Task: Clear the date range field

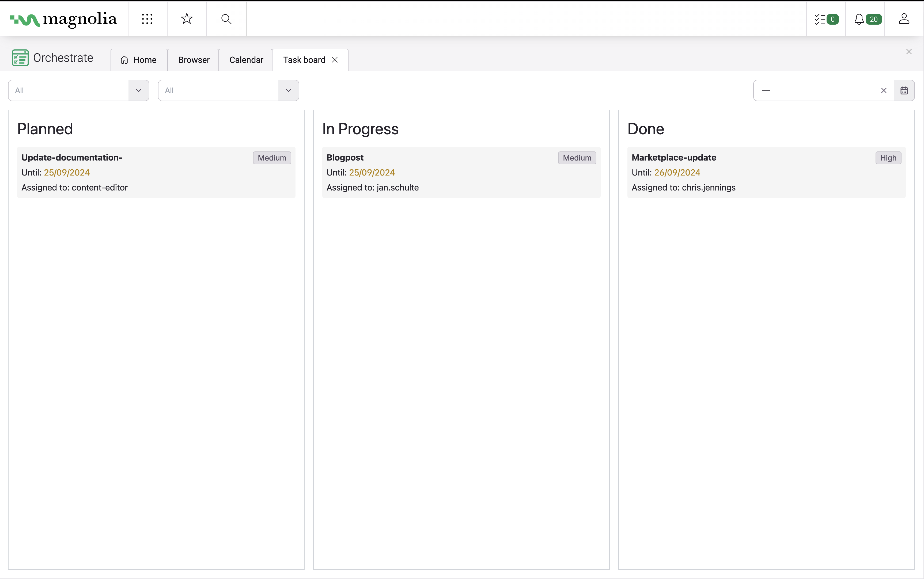Action: click(x=883, y=91)
